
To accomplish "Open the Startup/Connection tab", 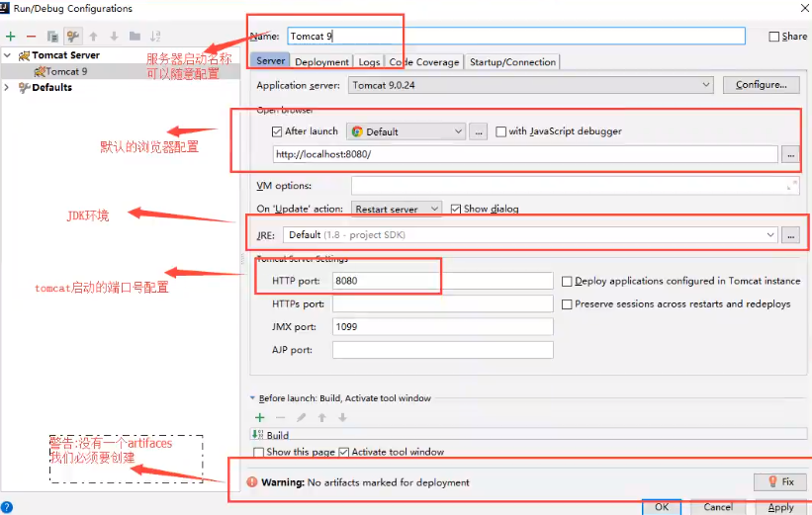I will pyautogui.click(x=512, y=61).
